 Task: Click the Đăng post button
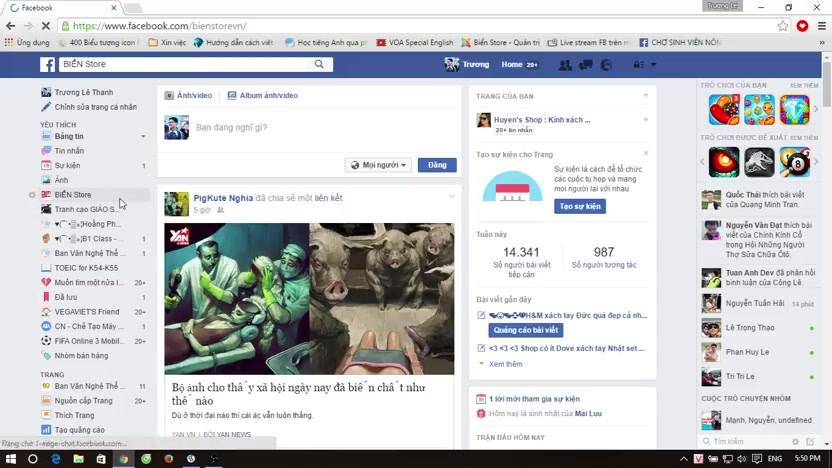coord(437,165)
